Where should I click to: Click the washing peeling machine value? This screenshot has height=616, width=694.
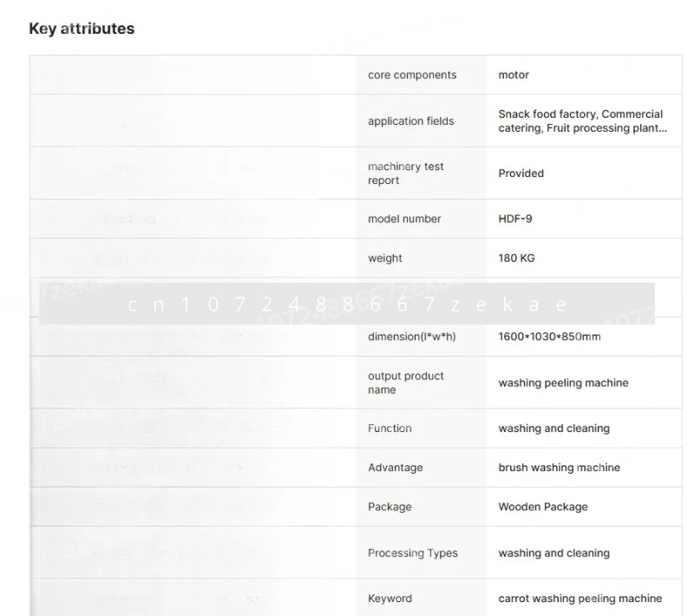[563, 383]
